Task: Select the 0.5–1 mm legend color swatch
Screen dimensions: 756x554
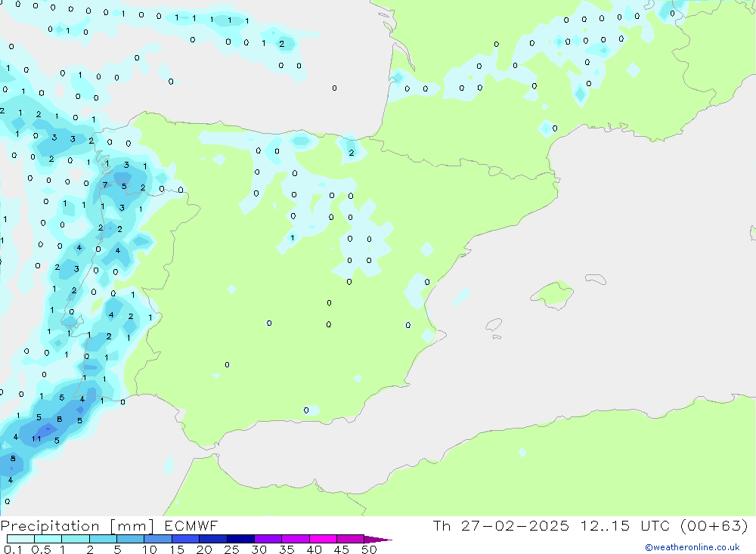Action: 48,539
